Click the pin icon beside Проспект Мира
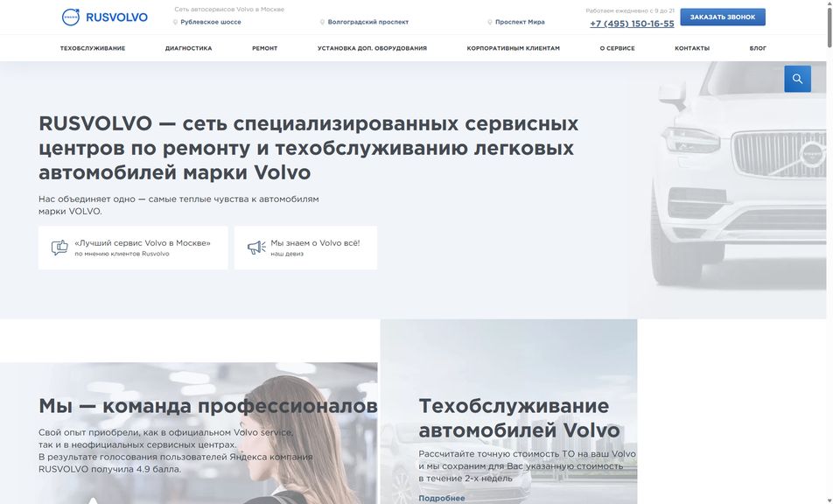The height and width of the screenshot is (504, 833). 490,22
